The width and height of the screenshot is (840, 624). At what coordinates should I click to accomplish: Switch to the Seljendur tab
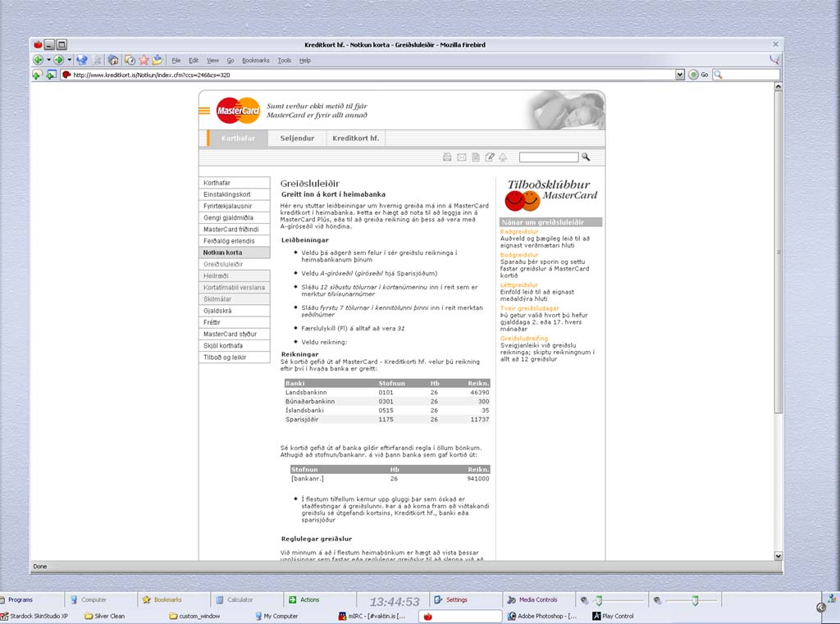coord(297,139)
